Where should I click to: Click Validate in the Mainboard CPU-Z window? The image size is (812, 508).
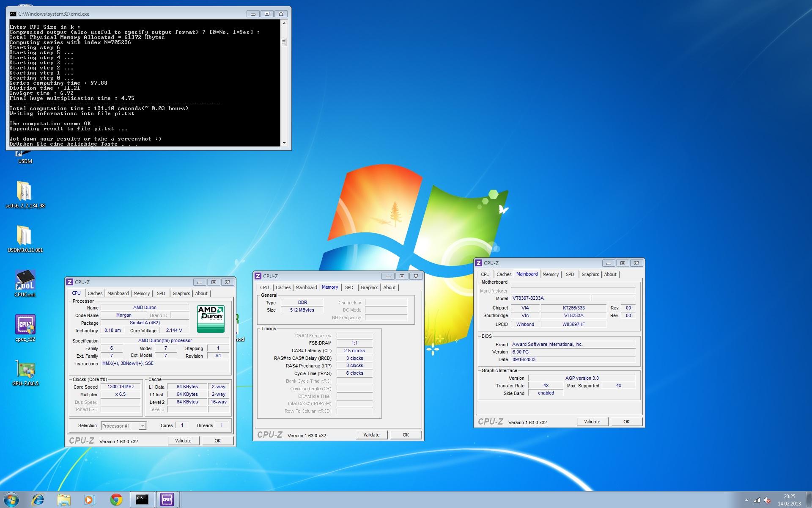pos(592,422)
